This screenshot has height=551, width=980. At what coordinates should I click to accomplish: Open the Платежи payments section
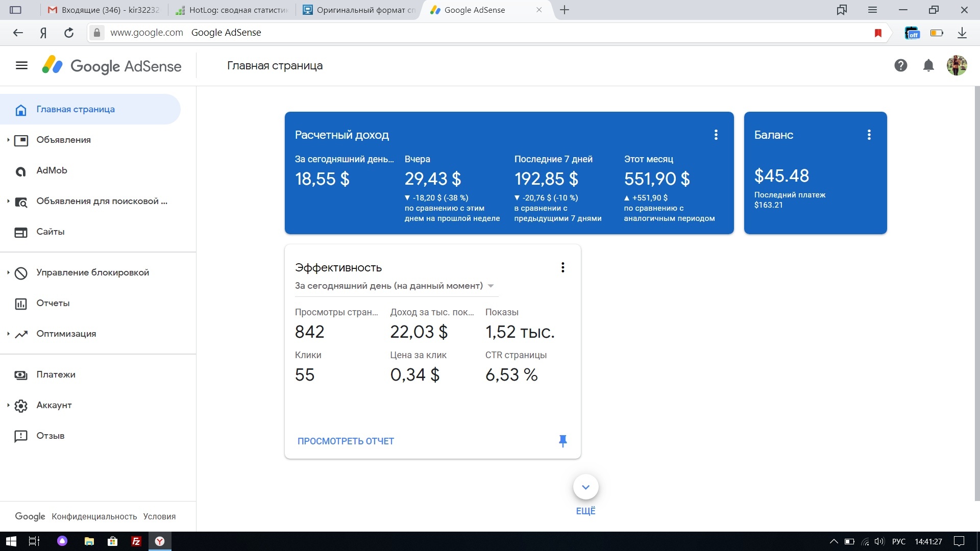(56, 374)
